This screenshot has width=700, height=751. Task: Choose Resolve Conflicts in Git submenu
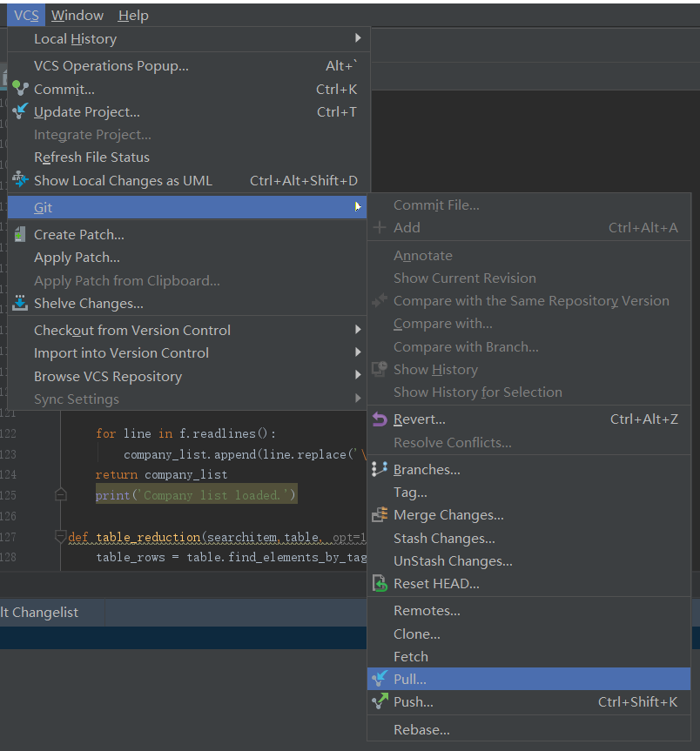click(x=529, y=443)
